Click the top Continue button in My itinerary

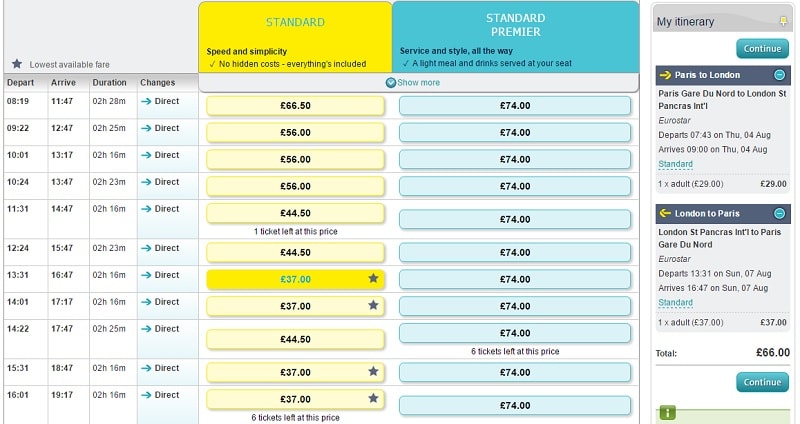click(762, 48)
